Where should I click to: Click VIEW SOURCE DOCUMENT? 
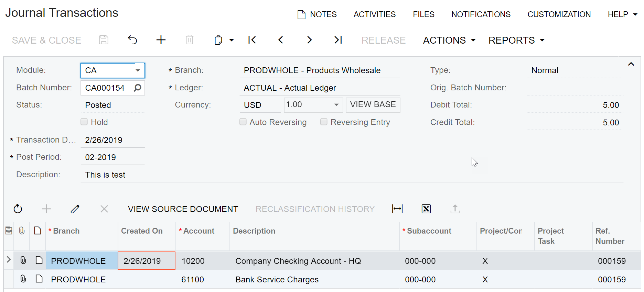tap(183, 209)
